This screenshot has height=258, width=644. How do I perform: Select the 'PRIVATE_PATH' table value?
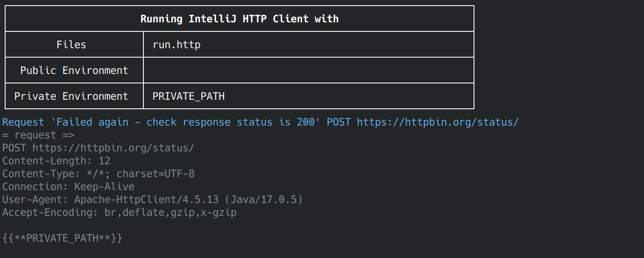point(188,96)
